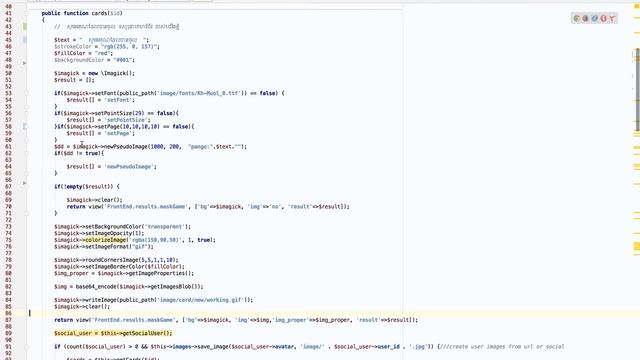640x360 pixels.
Task: Click the gutter arrow beside line 48
Action: (24, 63)
